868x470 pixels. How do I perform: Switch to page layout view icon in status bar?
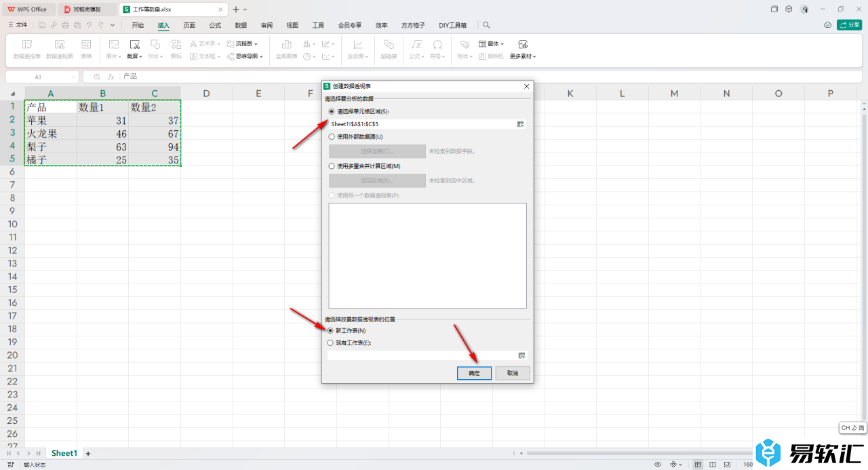[x=713, y=465]
